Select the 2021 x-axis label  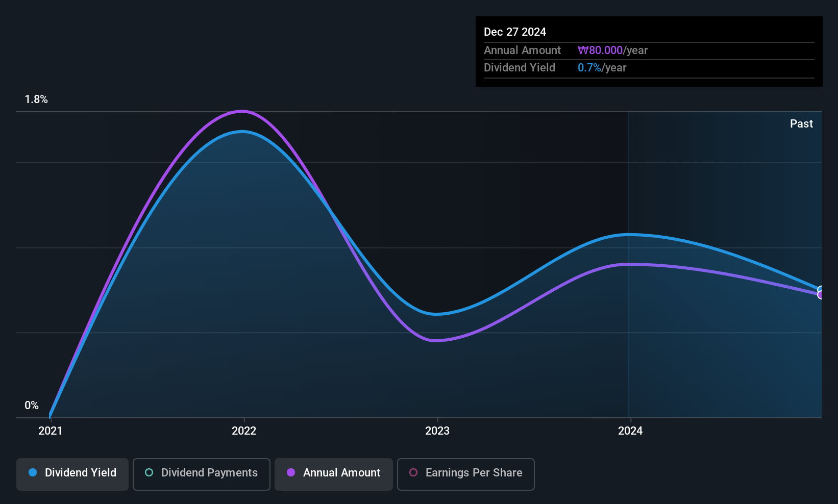point(51,431)
